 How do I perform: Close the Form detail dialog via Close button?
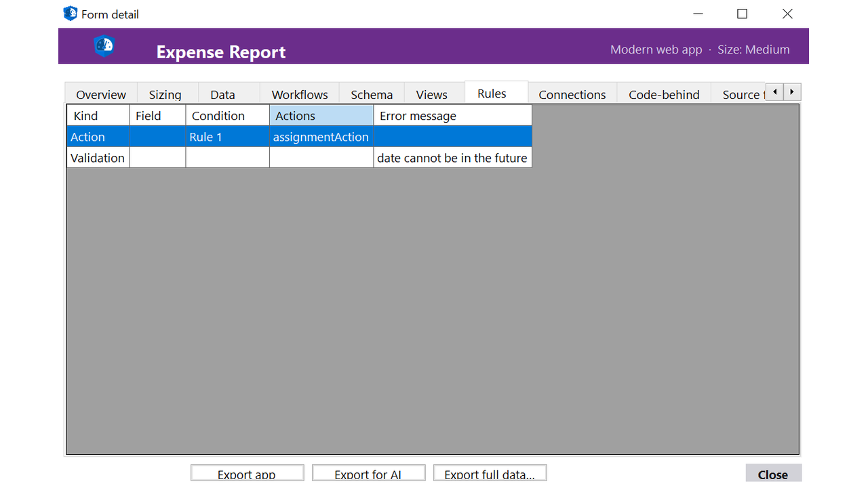773,474
